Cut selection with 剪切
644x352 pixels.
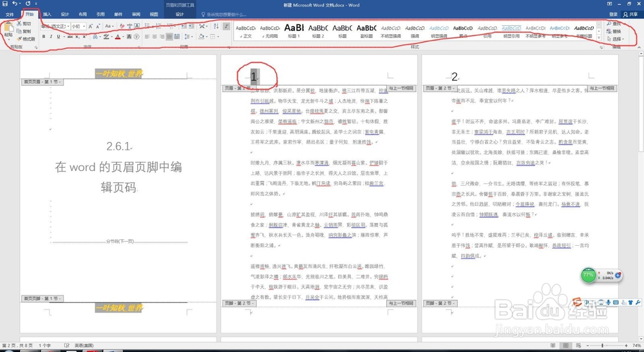coord(24,24)
